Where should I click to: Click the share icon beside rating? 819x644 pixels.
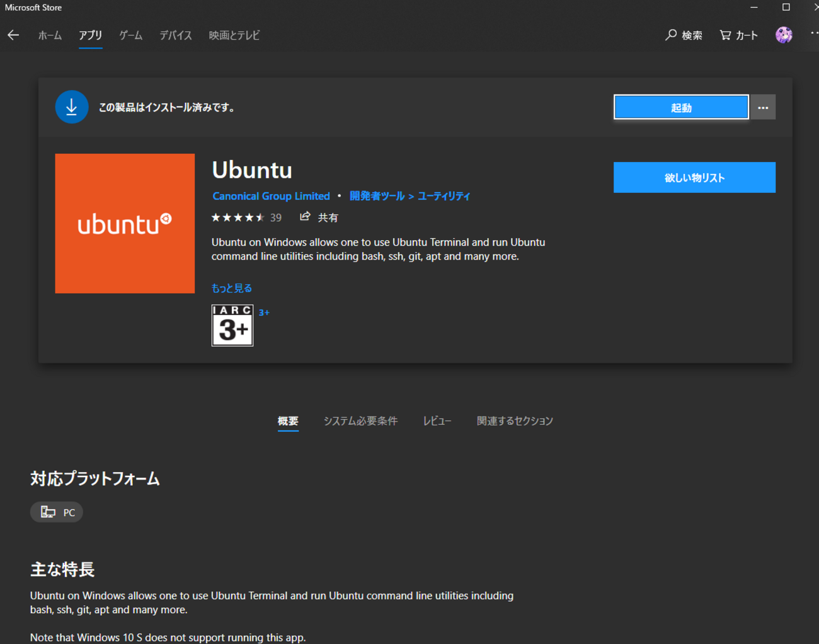coord(306,217)
